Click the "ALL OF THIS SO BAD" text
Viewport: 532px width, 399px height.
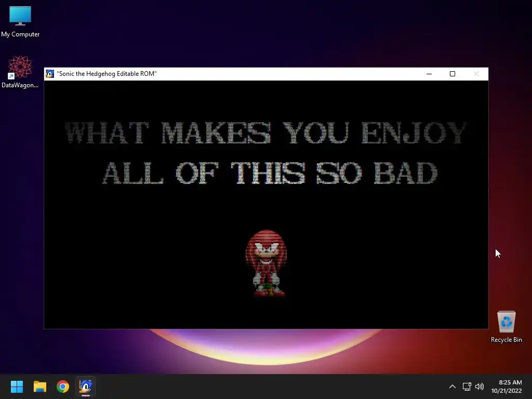(270, 173)
